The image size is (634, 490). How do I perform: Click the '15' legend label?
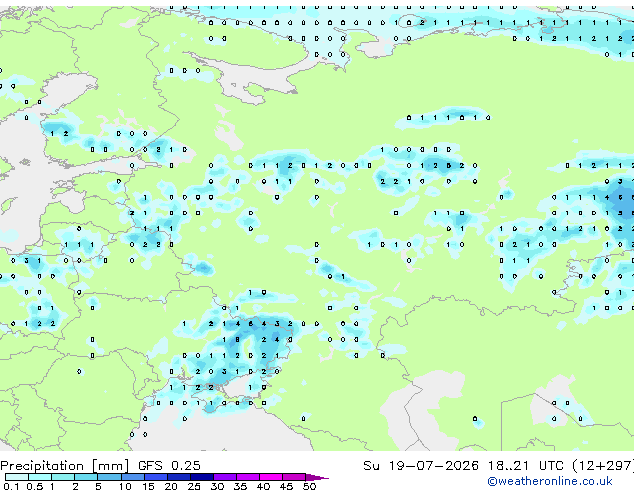point(148,486)
